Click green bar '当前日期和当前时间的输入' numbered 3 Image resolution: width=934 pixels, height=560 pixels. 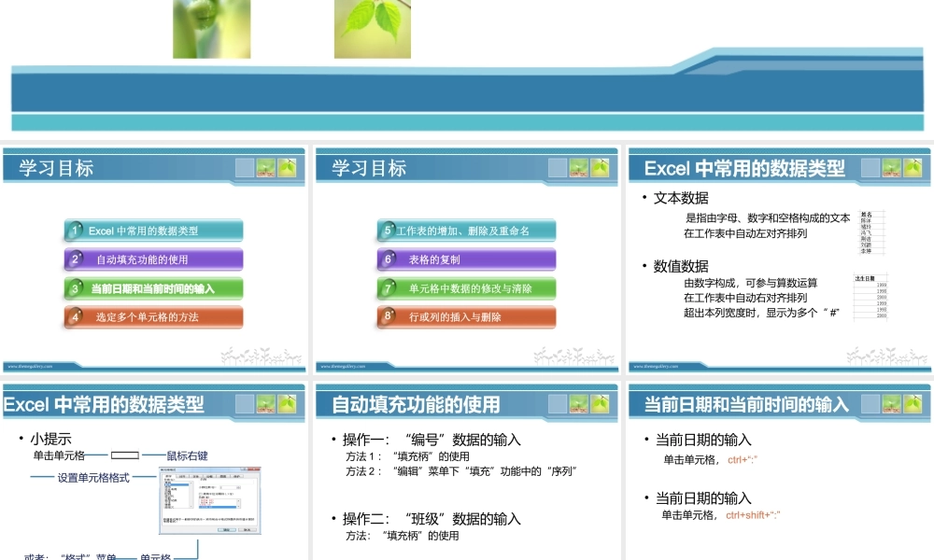click(154, 288)
